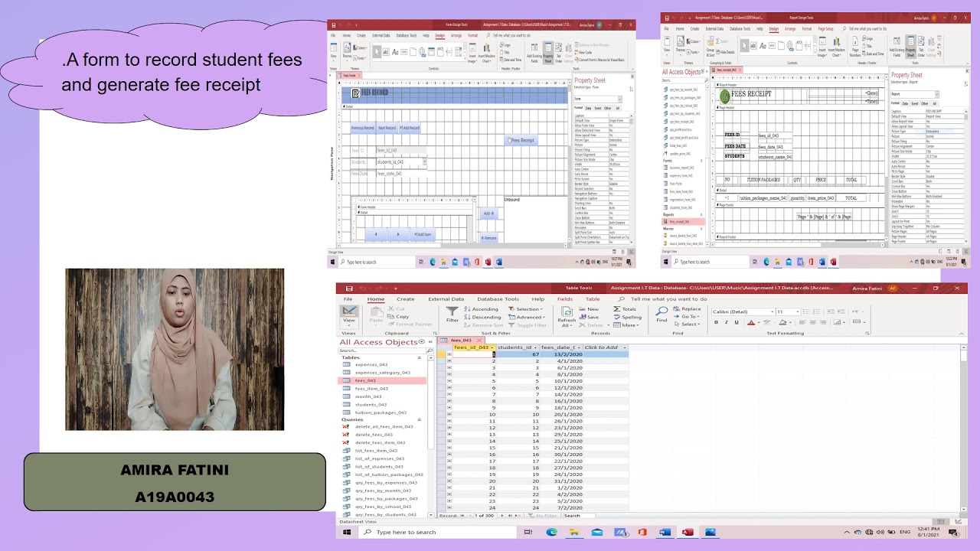Screen dimensions: 980x551
Task: Toggle Property Sheet in the fees receipt report ribbon
Action: [910, 47]
